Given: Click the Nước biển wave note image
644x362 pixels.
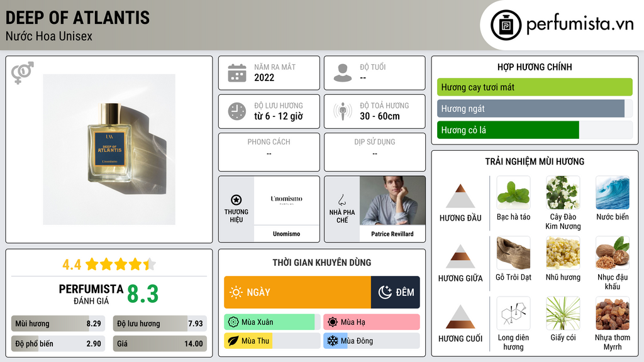Looking at the screenshot, I should [613, 193].
